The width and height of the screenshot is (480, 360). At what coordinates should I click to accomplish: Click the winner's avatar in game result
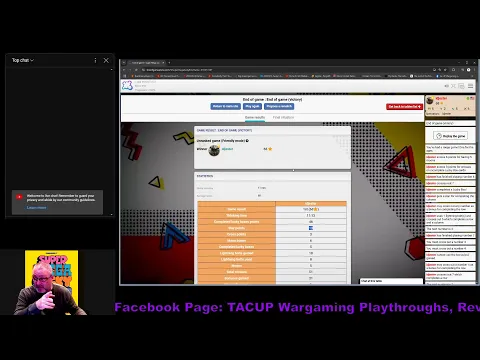click(214, 150)
